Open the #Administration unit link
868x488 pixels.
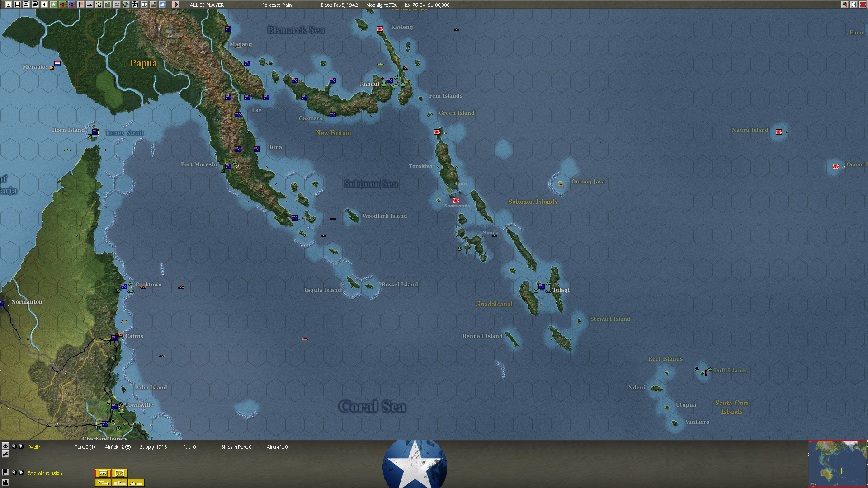click(x=44, y=473)
